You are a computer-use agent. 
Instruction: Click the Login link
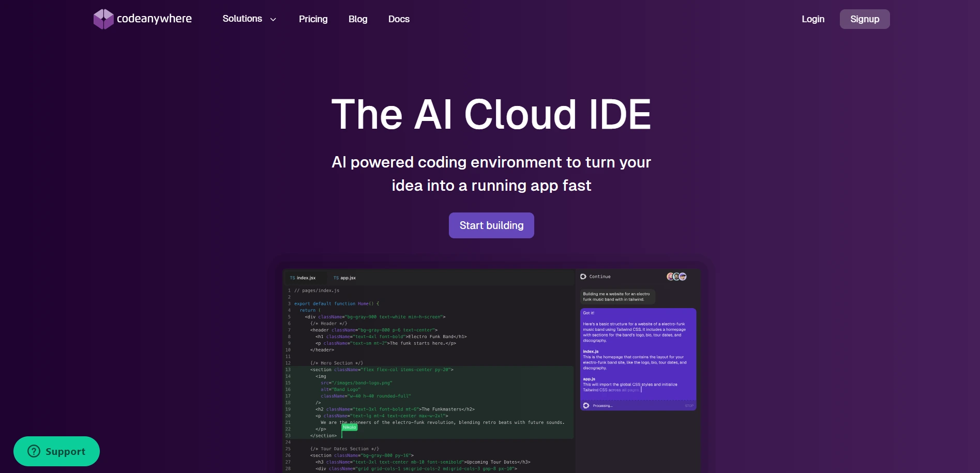pyautogui.click(x=812, y=19)
